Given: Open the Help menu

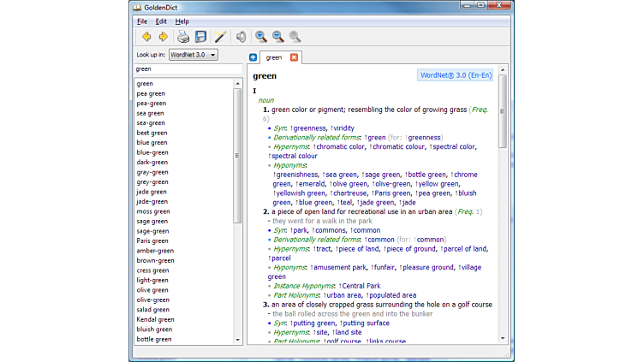Looking at the screenshot, I should point(182,21).
